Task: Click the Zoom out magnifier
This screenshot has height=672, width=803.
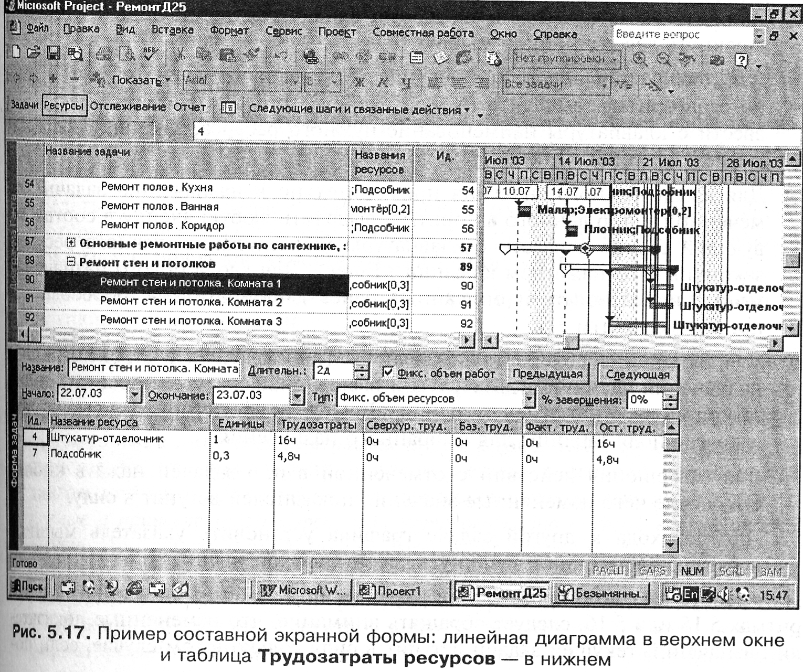Action: click(x=663, y=59)
